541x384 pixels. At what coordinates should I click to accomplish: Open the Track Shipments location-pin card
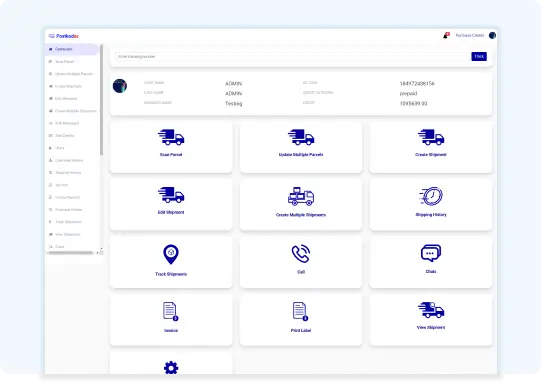tap(171, 262)
